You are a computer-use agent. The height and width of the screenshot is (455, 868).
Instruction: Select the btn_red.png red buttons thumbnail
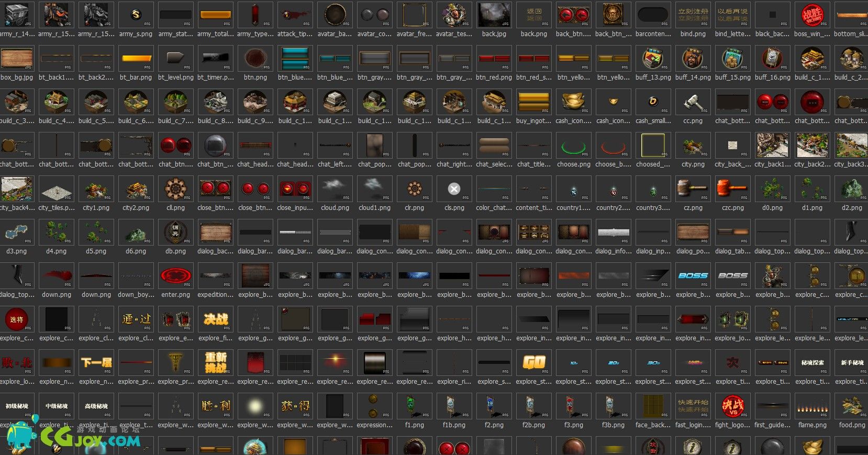494,58
